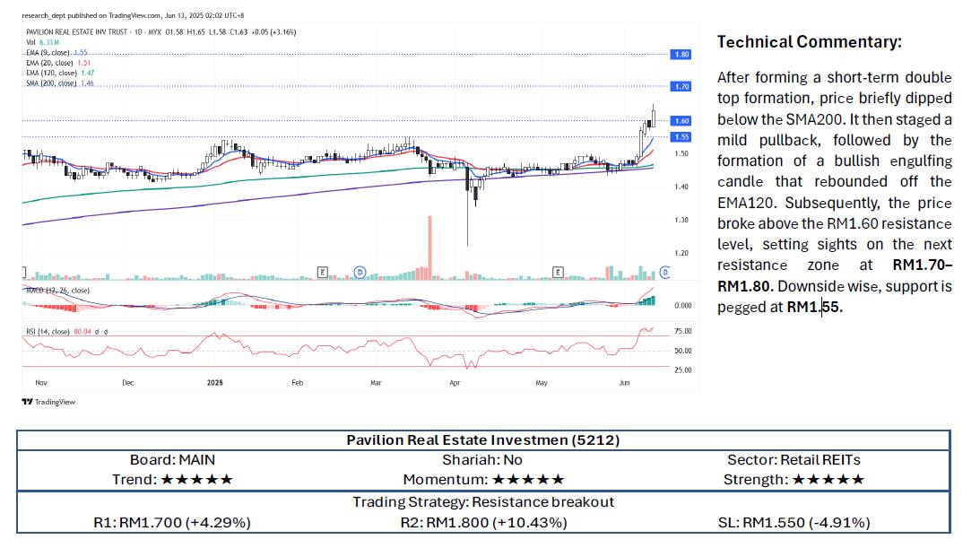This screenshot has width=980, height=548.
Task: Click the 1.50 price axis value
Action: [x=681, y=153]
